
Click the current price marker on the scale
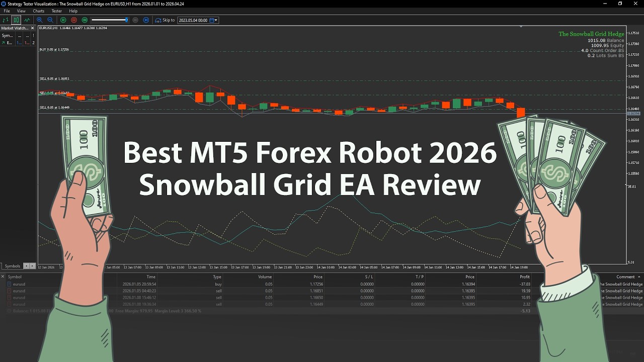click(x=633, y=114)
